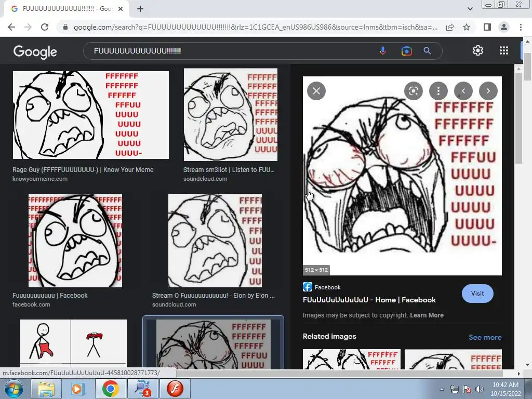Share this page from address bar

[x=450, y=27]
